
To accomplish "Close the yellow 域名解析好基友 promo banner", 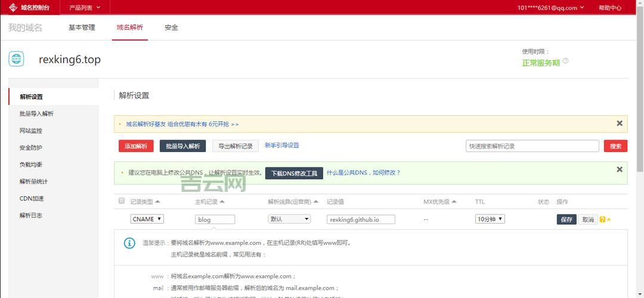I will [620, 123].
